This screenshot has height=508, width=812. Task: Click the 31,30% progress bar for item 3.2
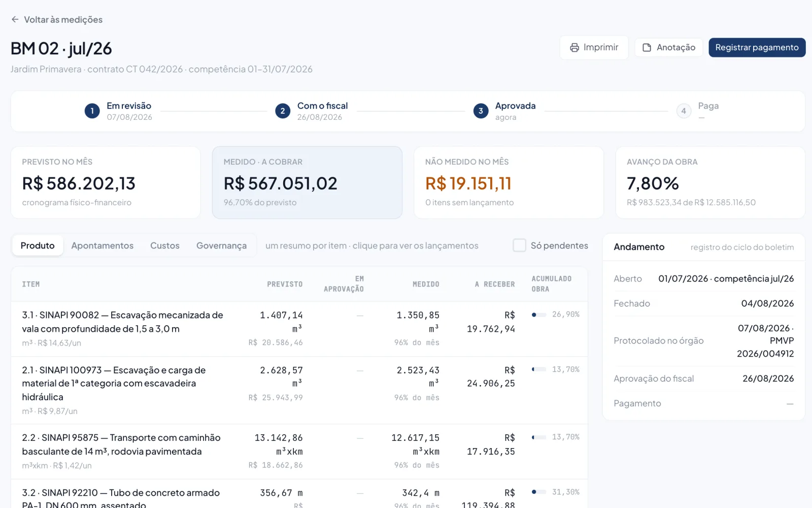click(x=539, y=492)
